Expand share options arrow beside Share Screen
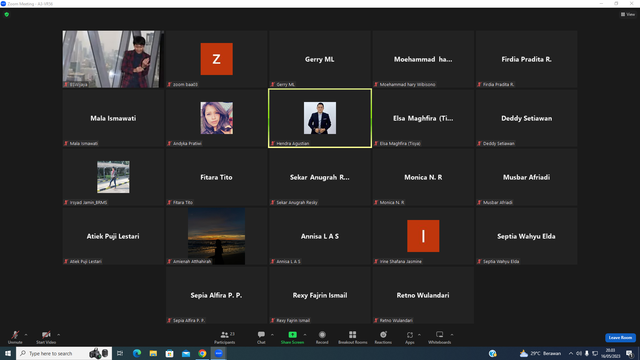This screenshot has width=640, height=360. tap(305, 335)
